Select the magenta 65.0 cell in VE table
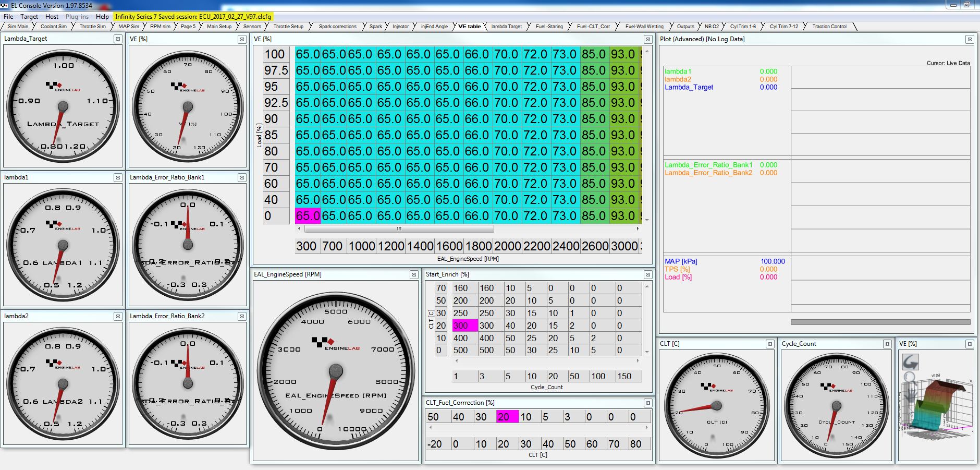 click(308, 216)
